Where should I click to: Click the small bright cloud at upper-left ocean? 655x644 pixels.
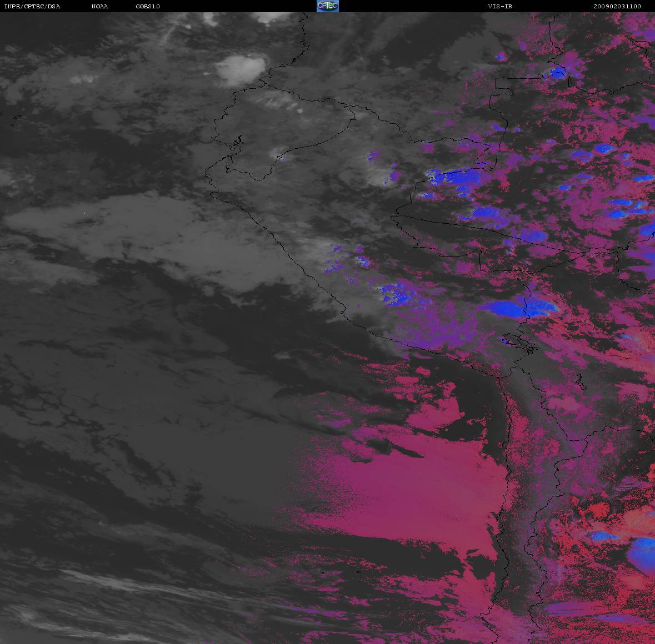tap(83, 79)
